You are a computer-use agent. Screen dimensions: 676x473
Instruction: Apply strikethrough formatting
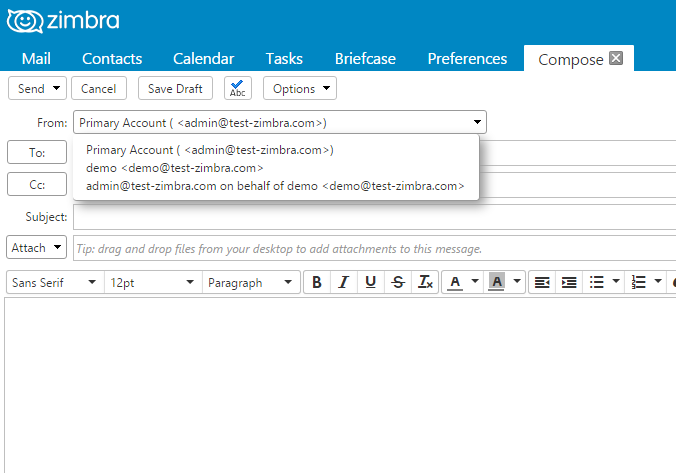pyautogui.click(x=397, y=282)
